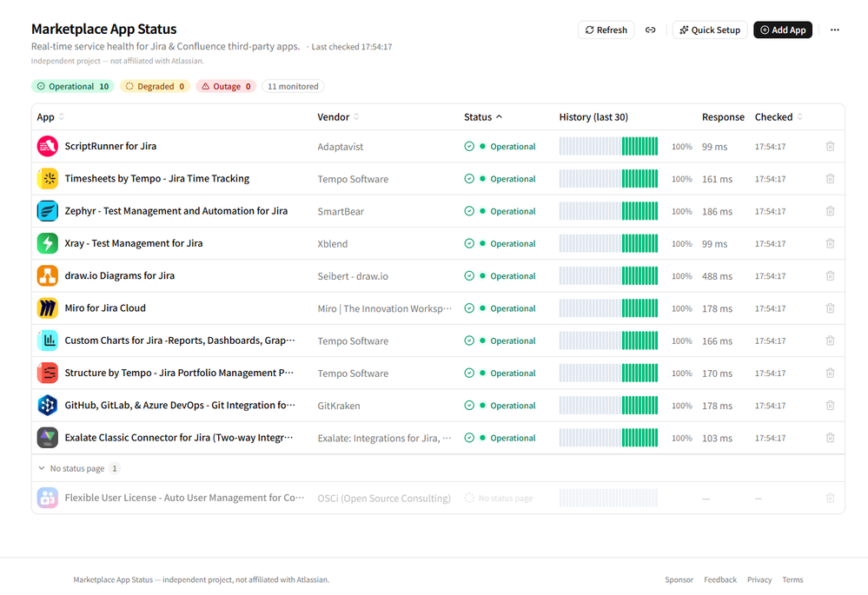This screenshot has height=595, width=868.
Task: Delete the GitKraken Git Integration row
Action: point(831,405)
